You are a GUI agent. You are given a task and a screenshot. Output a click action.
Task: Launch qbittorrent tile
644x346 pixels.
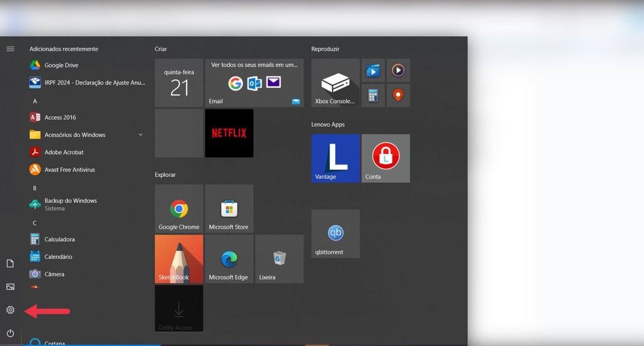(x=336, y=234)
